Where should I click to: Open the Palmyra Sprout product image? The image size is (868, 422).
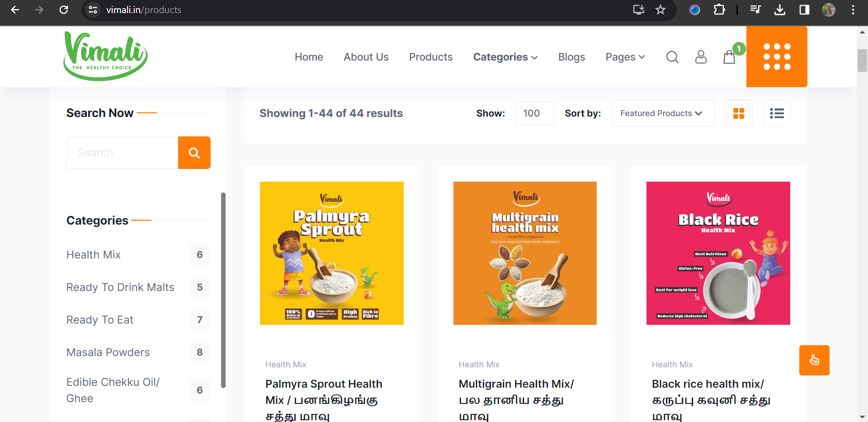(x=332, y=253)
